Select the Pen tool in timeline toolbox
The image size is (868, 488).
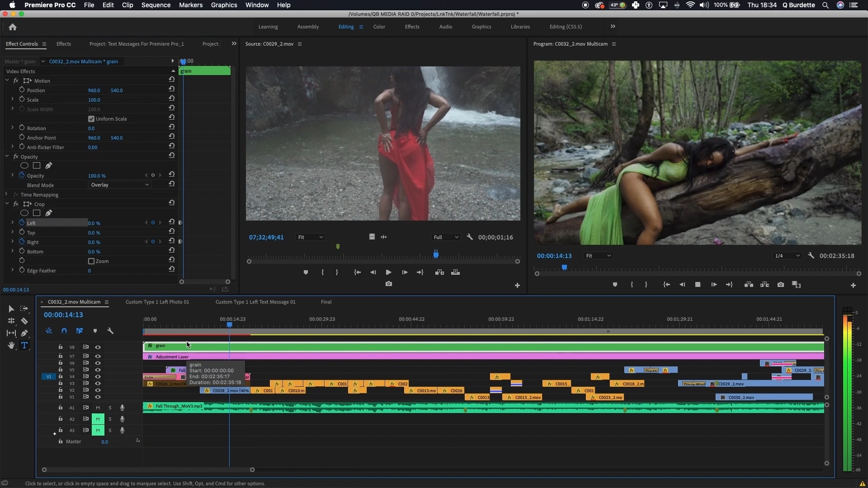point(24,333)
